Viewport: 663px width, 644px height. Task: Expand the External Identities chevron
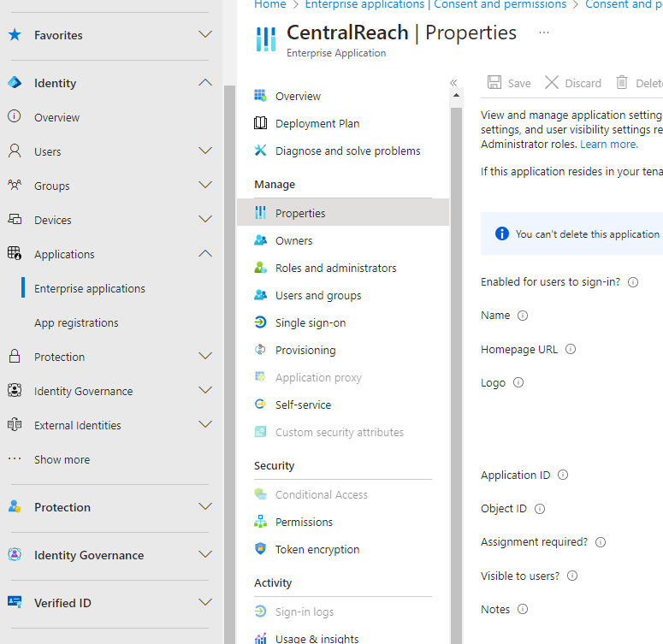(205, 424)
